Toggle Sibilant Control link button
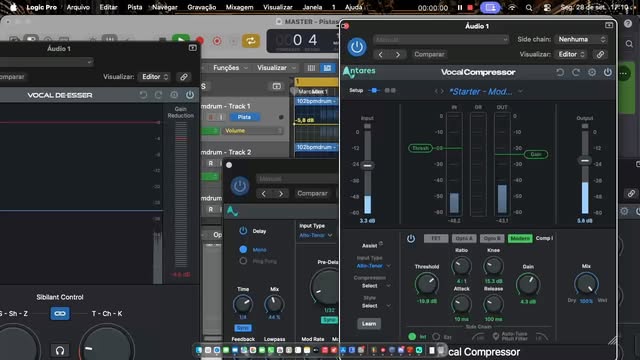This screenshot has width=640, height=360. 60,313
